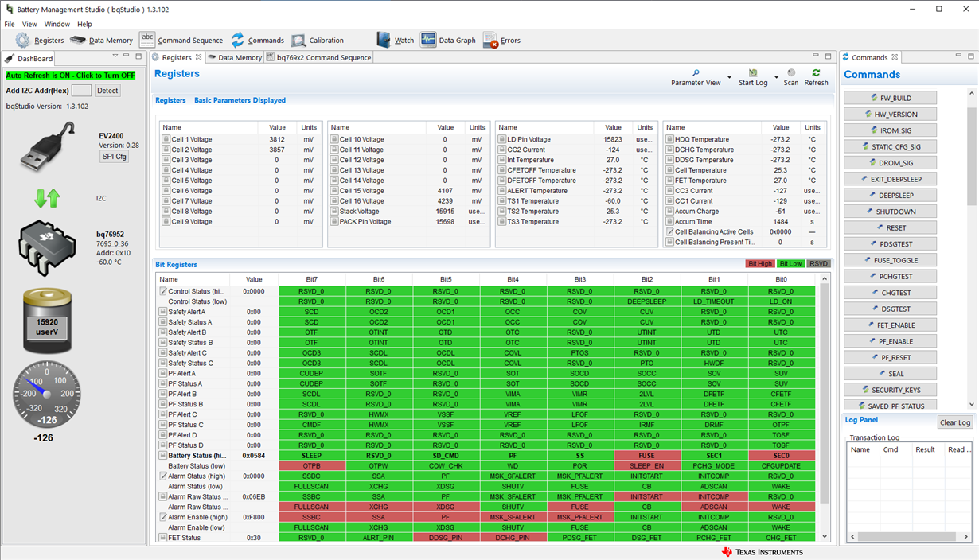Click the Detect button
Viewport: 979px width, 560px height.
(107, 91)
